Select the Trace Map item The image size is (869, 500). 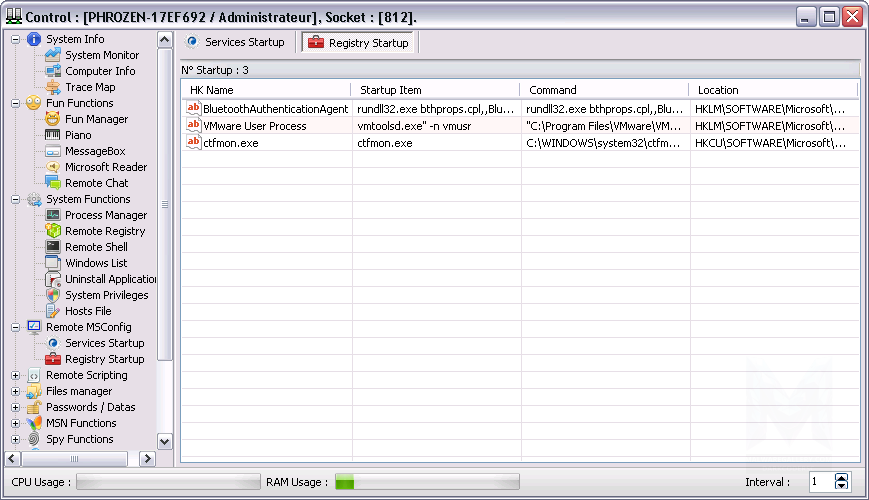coord(89,87)
